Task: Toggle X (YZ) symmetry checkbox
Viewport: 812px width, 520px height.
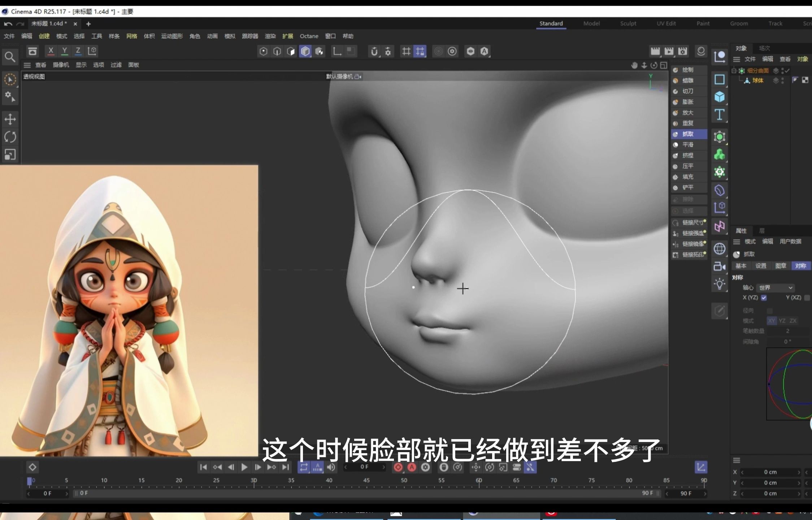Action: 764,298
